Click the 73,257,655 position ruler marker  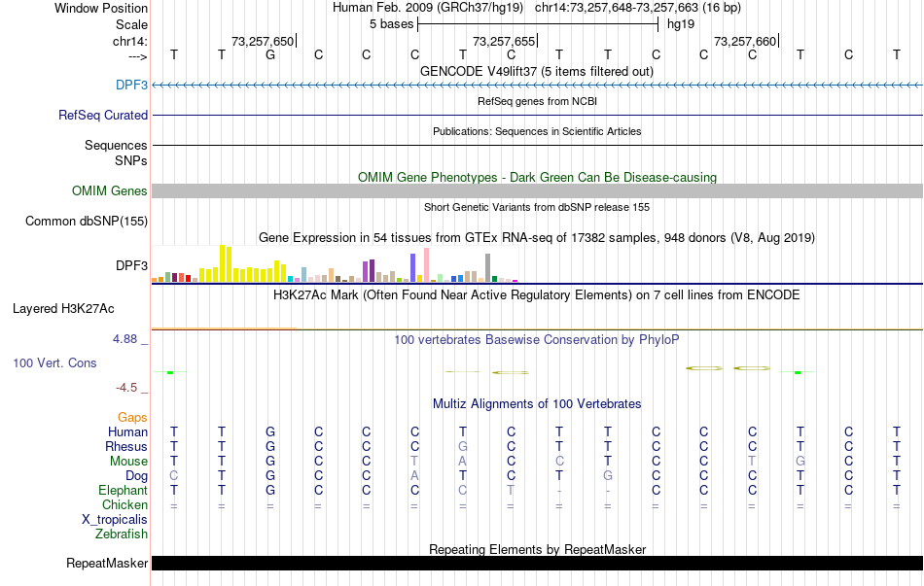tap(505, 41)
